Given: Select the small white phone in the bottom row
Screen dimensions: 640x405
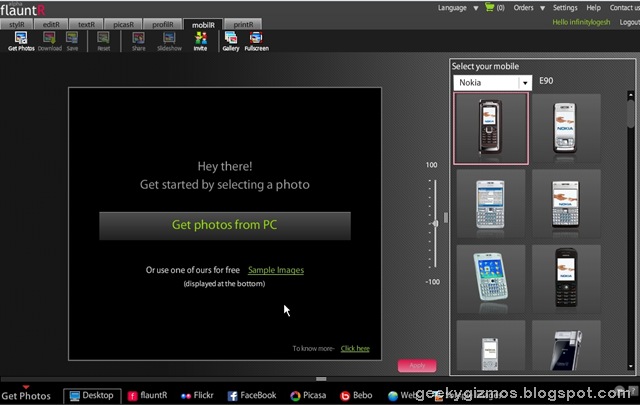Looking at the screenshot, I should [x=491, y=346].
